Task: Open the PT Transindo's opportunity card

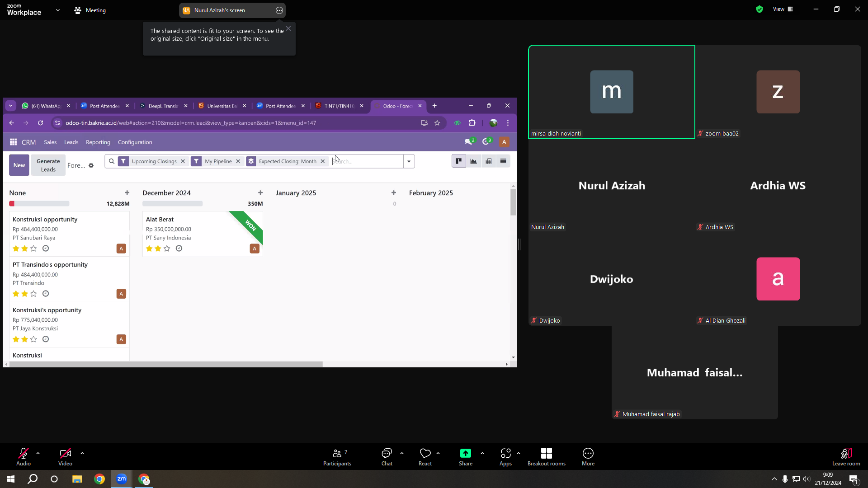Action: (69, 279)
